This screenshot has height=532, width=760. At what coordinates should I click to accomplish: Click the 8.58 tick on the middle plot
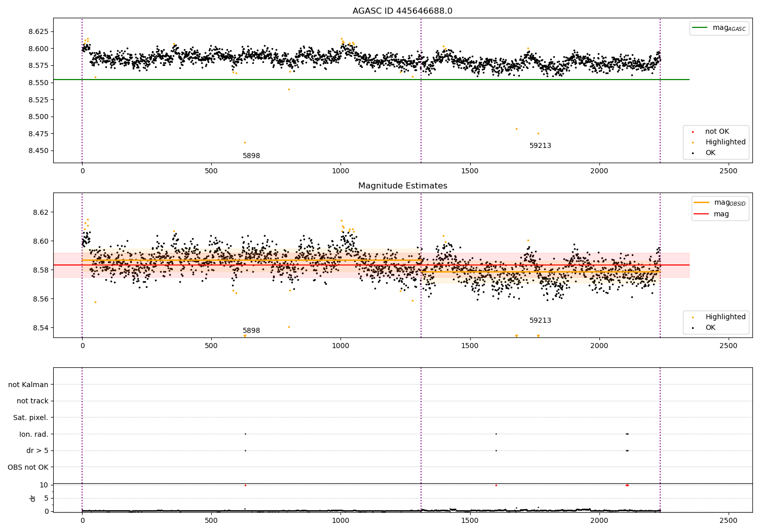pyautogui.click(x=41, y=270)
